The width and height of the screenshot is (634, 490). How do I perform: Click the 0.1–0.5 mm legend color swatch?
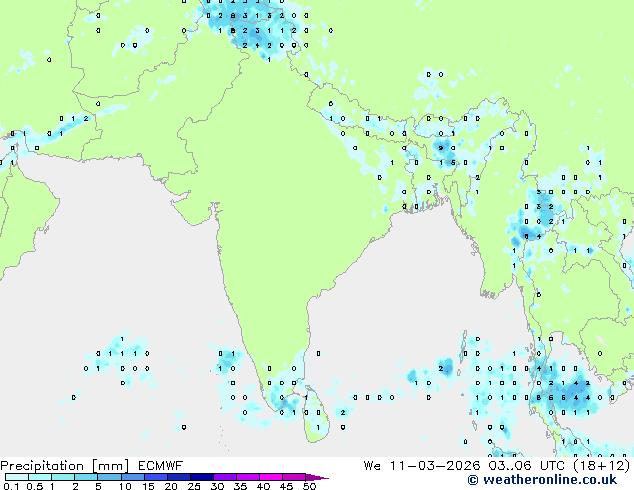pyautogui.click(x=17, y=477)
